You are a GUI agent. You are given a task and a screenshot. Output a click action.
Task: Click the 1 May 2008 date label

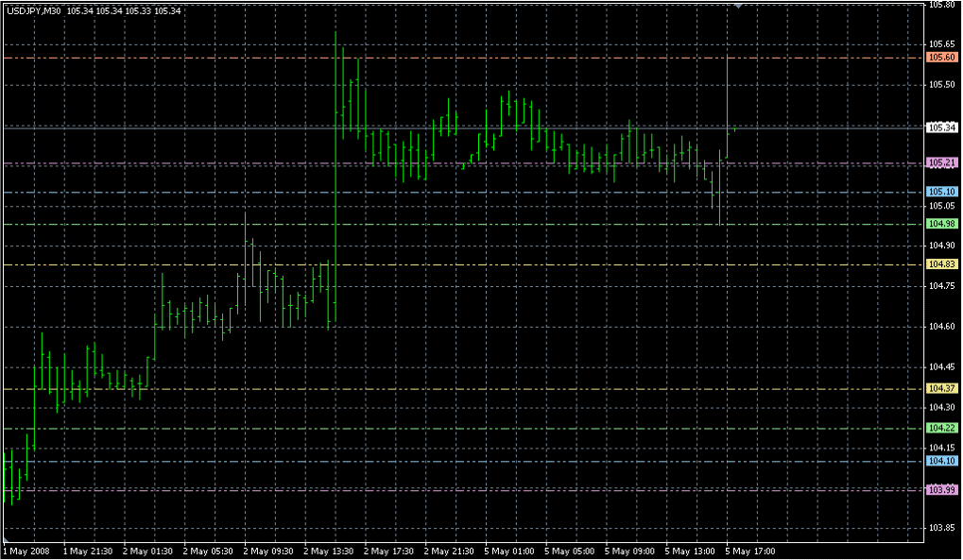[26, 551]
